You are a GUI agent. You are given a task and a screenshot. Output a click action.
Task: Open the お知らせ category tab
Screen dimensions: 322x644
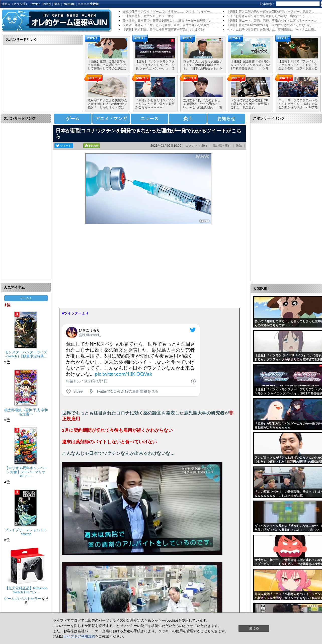[x=226, y=119]
